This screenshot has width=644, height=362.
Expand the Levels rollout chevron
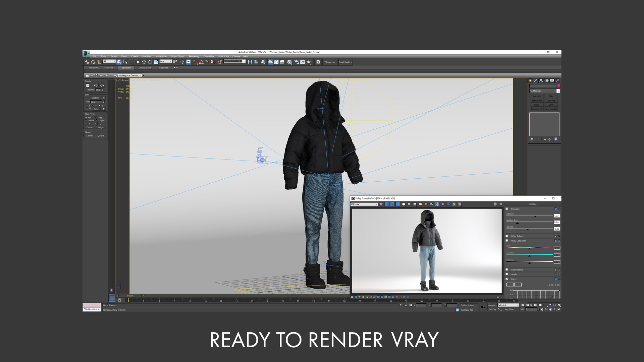tap(555, 274)
